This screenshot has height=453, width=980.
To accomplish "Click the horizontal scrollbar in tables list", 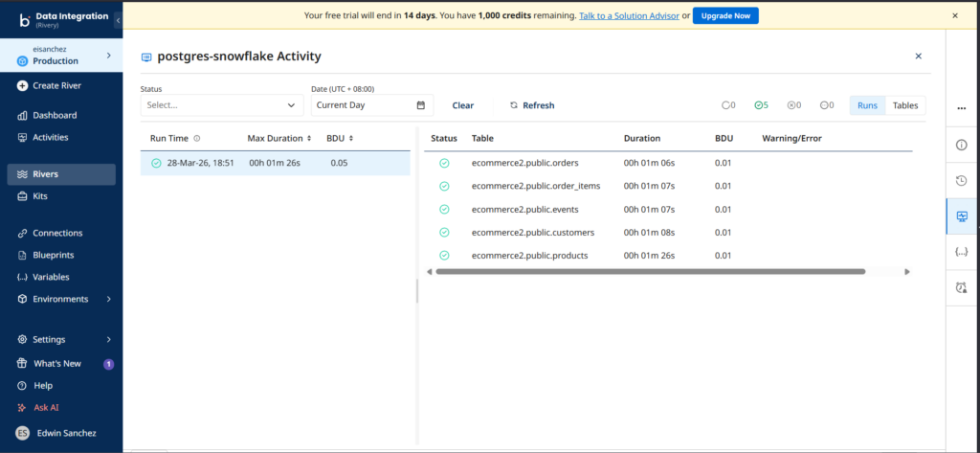I will click(x=650, y=272).
